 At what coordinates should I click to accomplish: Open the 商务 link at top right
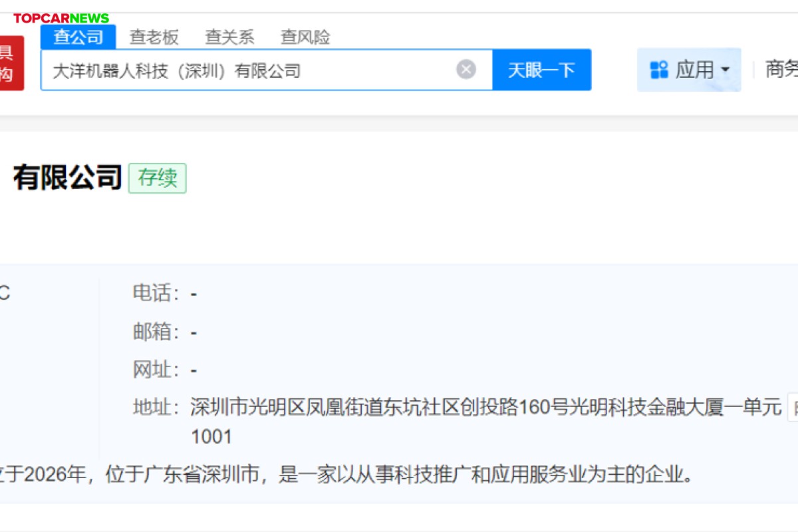pos(781,69)
